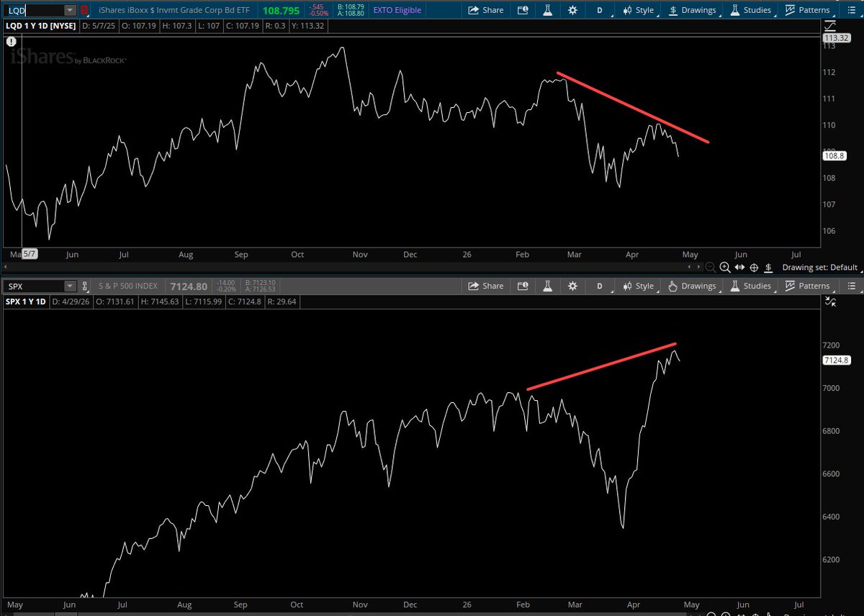Open the D timeframe selector for SPX
Screen dimensions: 864x616
pyautogui.click(x=599, y=286)
